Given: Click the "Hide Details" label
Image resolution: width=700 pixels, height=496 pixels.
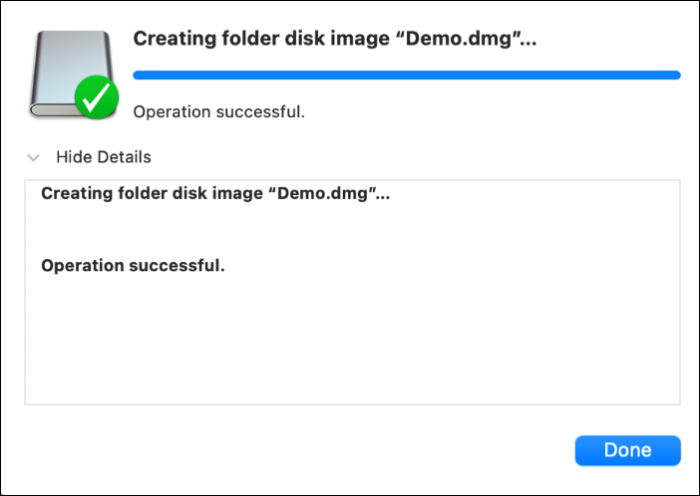Looking at the screenshot, I should click(x=103, y=157).
